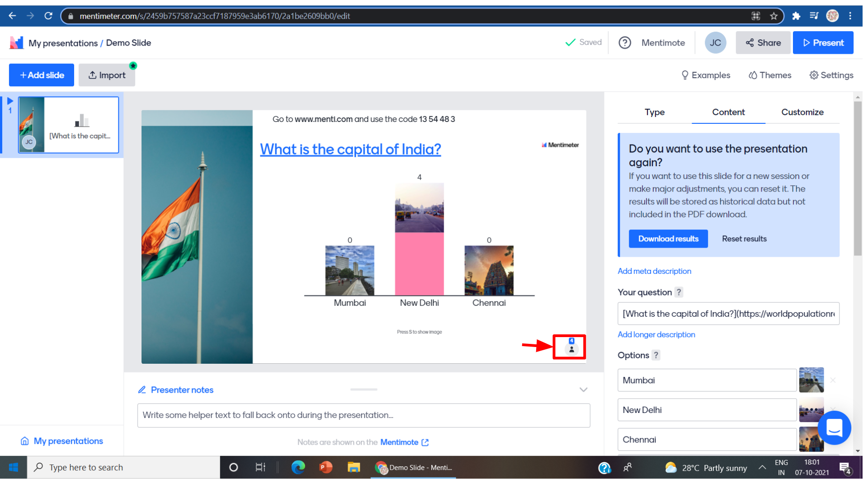Open the Themes menu
Viewport: 868px width, 488px height.
pos(769,75)
